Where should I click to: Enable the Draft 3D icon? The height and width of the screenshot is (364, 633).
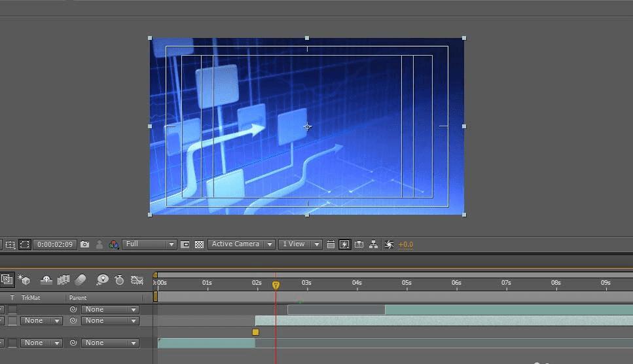click(24, 280)
